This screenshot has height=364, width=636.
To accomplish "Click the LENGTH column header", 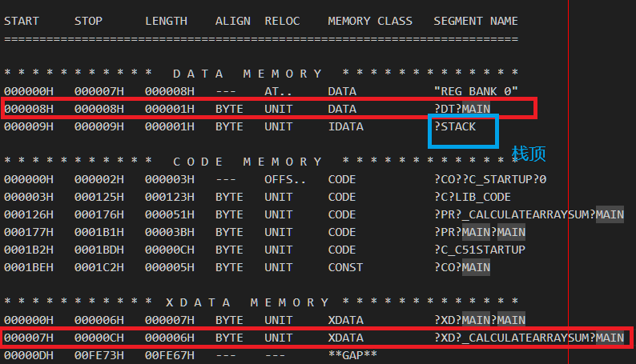I will pos(166,21).
